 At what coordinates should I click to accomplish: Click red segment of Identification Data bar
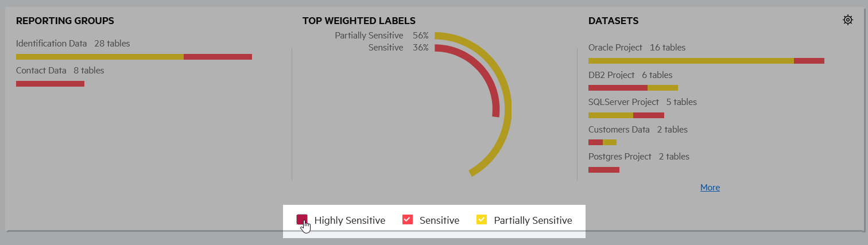[x=218, y=57]
